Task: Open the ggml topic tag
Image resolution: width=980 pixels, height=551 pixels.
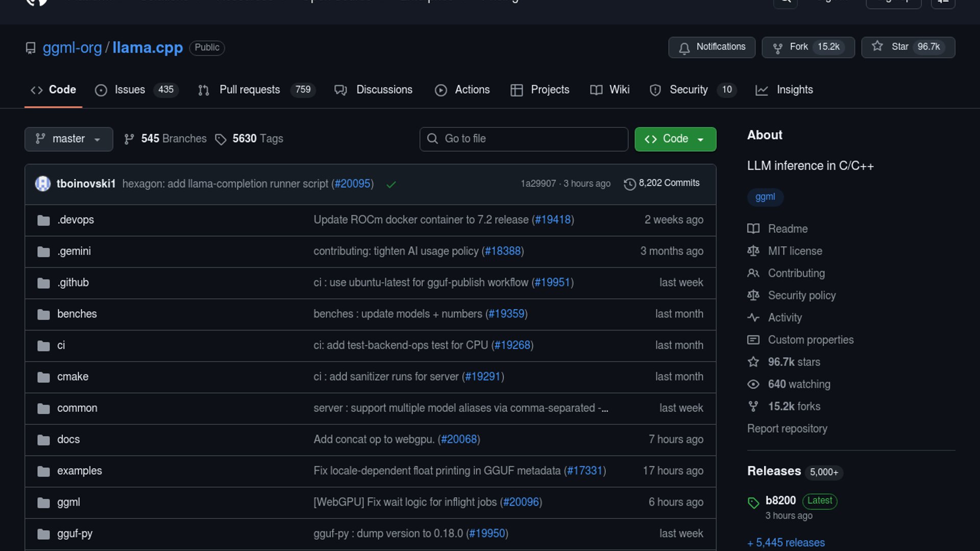Action: tap(765, 197)
